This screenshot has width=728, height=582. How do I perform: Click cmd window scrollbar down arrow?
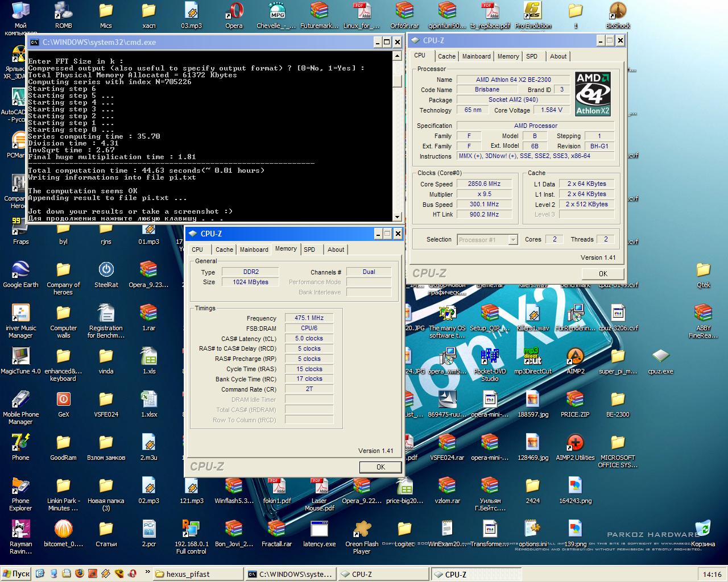click(397, 217)
